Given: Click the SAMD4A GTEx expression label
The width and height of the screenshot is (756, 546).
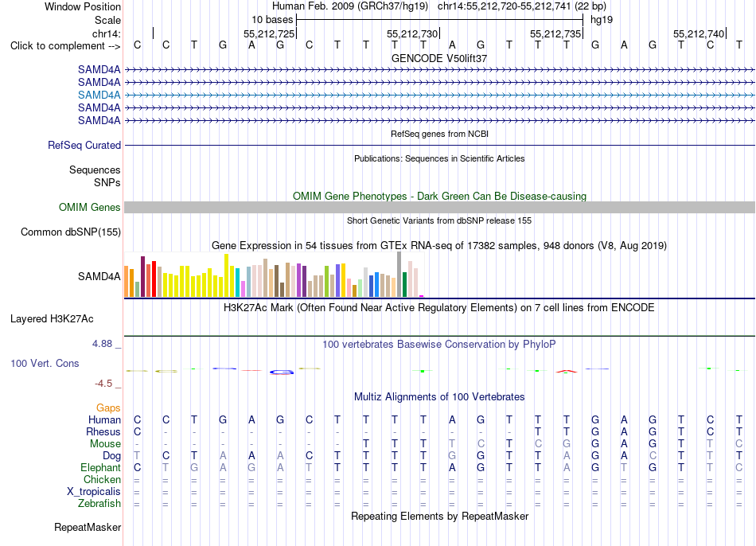Looking at the screenshot, I should 99,276.
